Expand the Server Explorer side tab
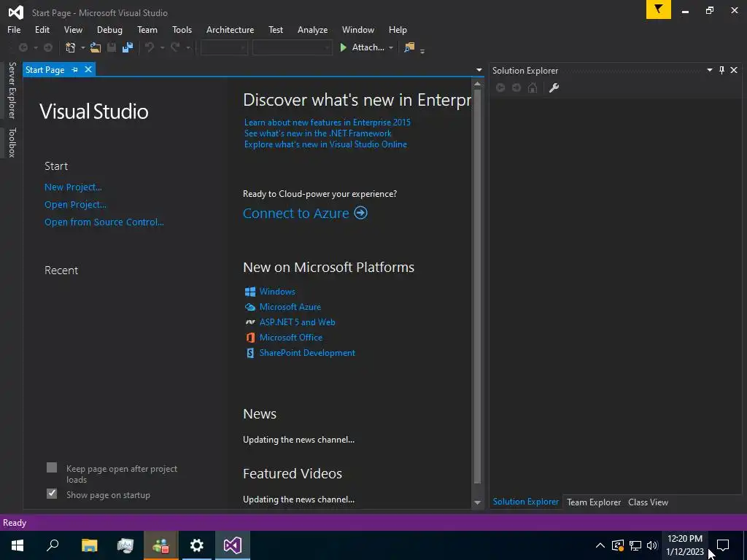 [12, 90]
